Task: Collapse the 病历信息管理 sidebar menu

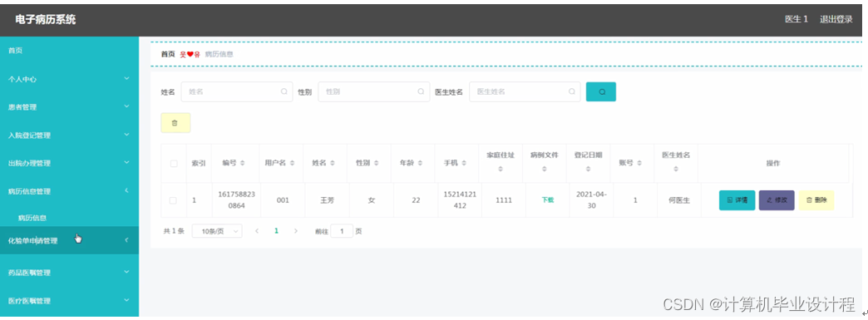Action: click(69, 191)
